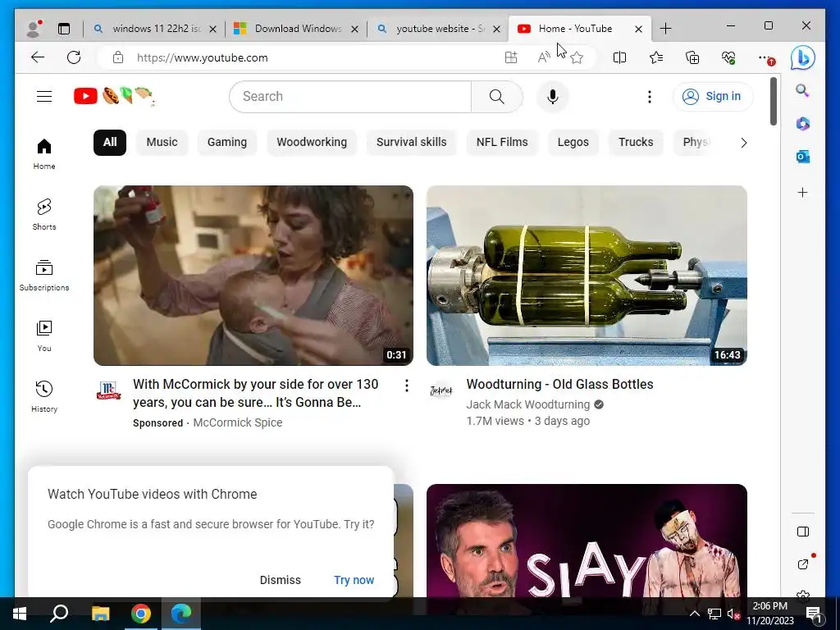The height and width of the screenshot is (630, 840).
Task: Launch Google Chrome from the taskbar
Action: tap(140, 614)
